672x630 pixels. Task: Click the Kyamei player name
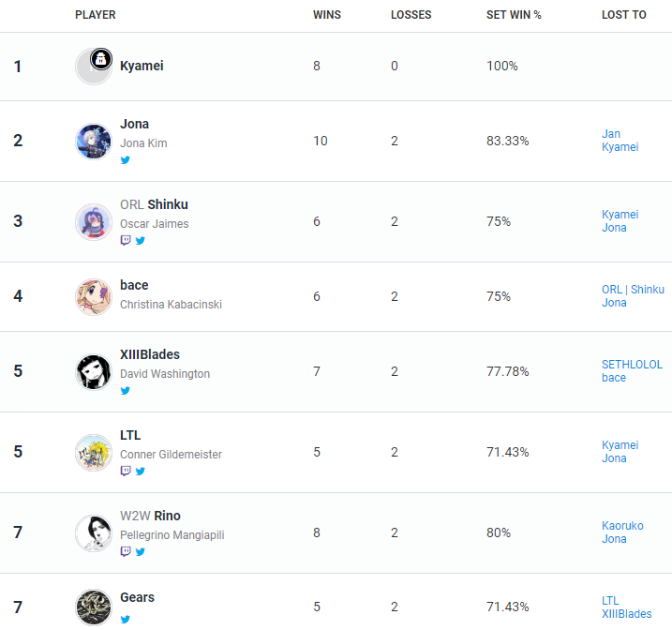pyautogui.click(x=142, y=66)
